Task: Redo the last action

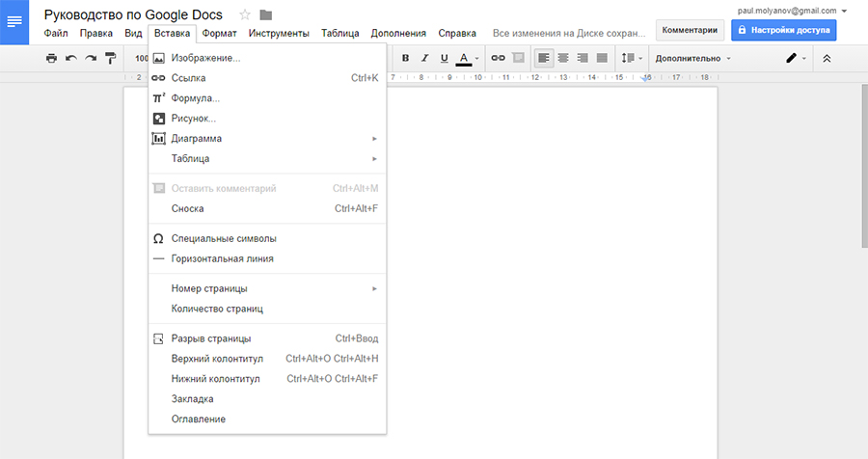Action: point(91,58)
